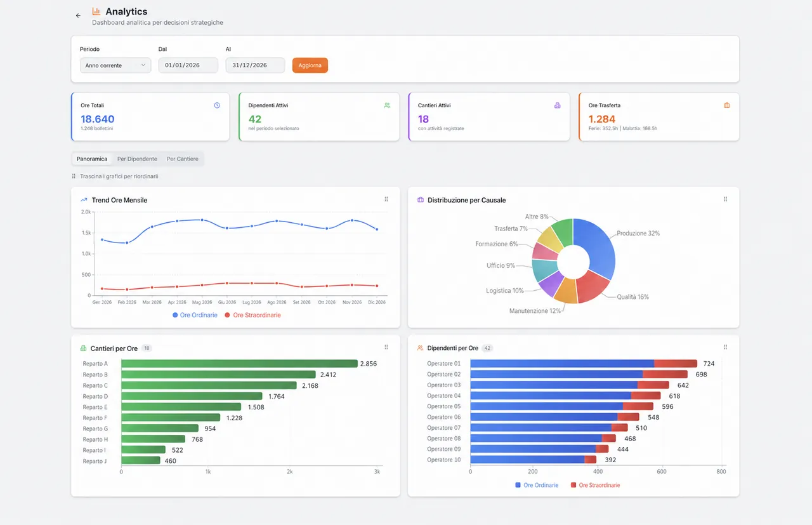The image size is (812, 525).
Task: Toggle Ore Ordinarie legend in Dipendenti chart
Action: pyautogui.click(x=537, y=485)
